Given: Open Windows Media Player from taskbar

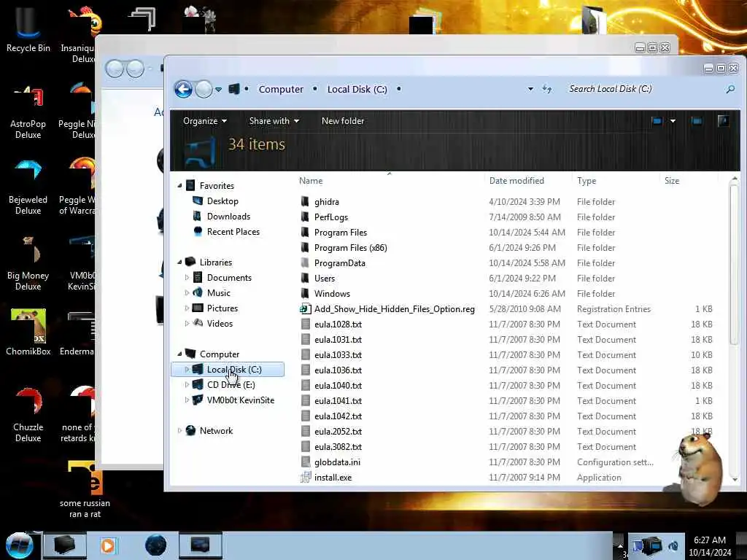Looking at the screenshot, I should point(108,545).
